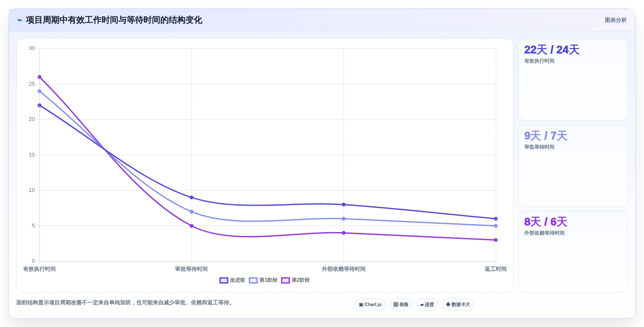This screenshot has height=327, width=644.
Task: Click the 第2阶段 point at 审批等待时间 (5)
Action: click(191, 226)
